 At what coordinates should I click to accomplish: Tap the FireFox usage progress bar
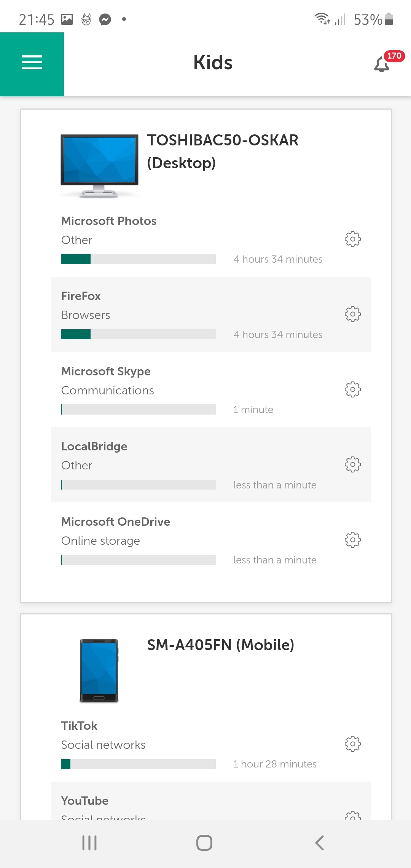pyautogui.click(x=138, y=334)
